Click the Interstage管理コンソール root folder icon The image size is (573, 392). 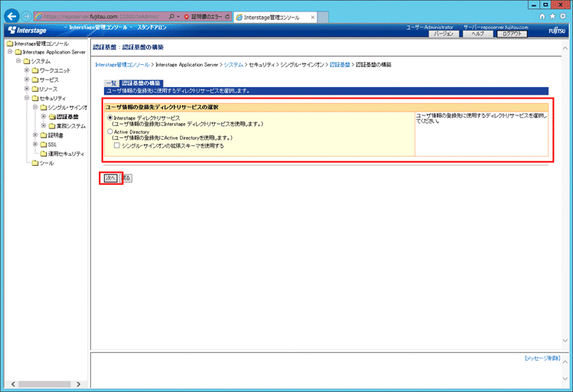10,44
